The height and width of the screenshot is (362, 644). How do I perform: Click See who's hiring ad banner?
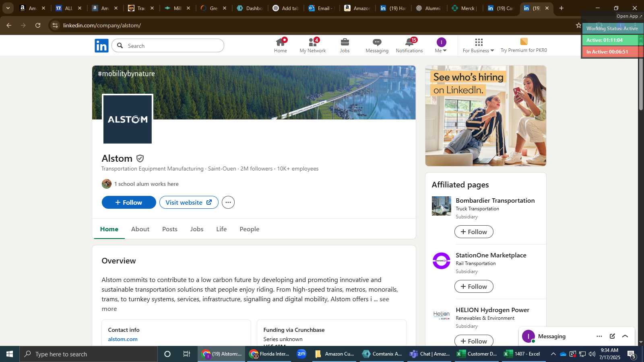[486, 116]
